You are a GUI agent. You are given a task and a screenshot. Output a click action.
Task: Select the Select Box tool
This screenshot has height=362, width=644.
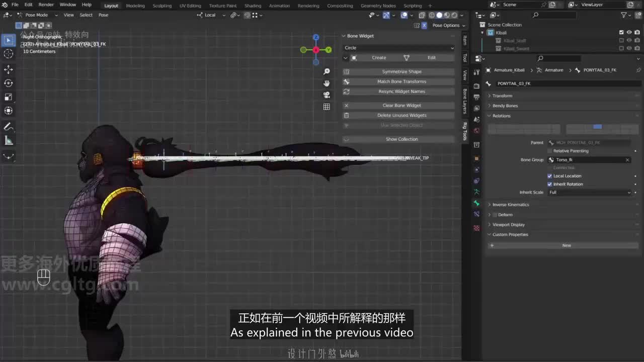point(9,40)
